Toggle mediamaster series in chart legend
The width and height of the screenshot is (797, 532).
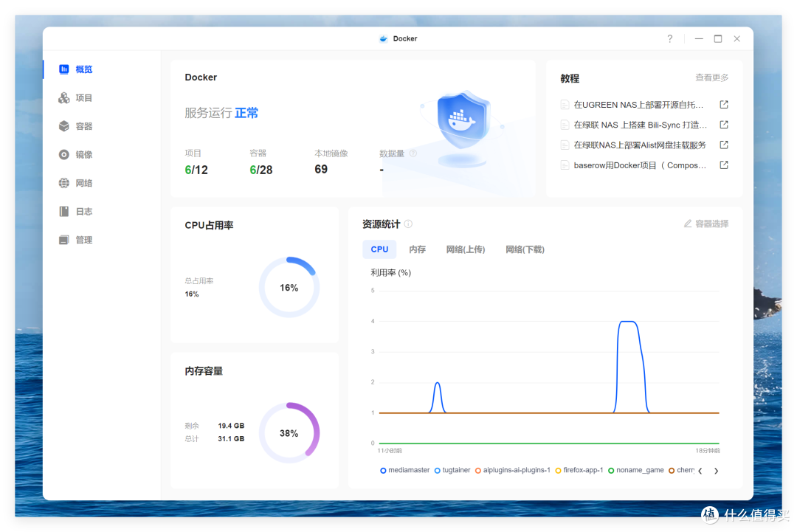[404, 471]
